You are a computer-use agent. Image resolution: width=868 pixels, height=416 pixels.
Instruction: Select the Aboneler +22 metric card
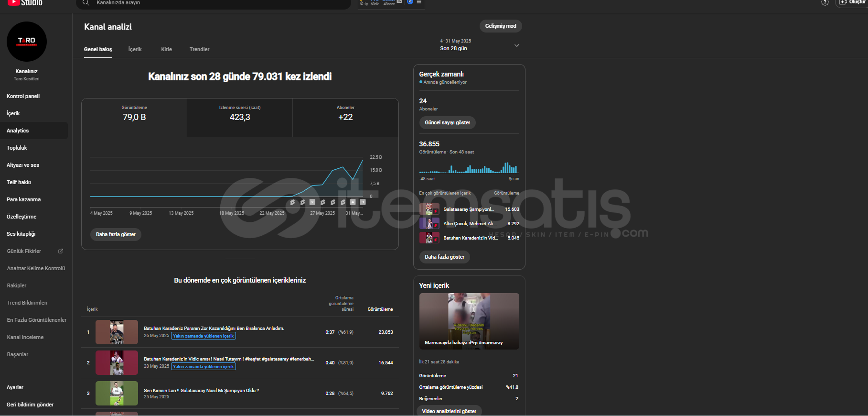click(x=345, y=118)
